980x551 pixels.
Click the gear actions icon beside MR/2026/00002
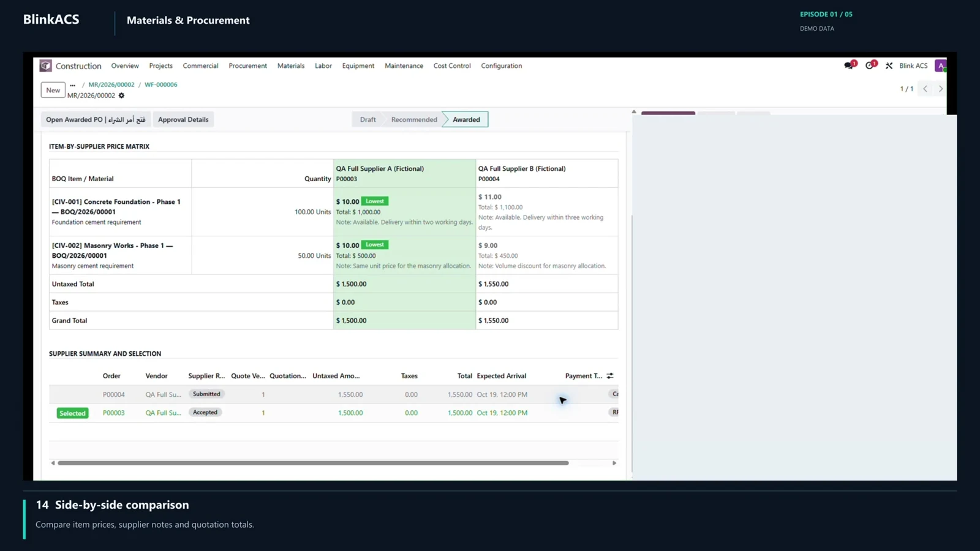(x=121, y=96)
